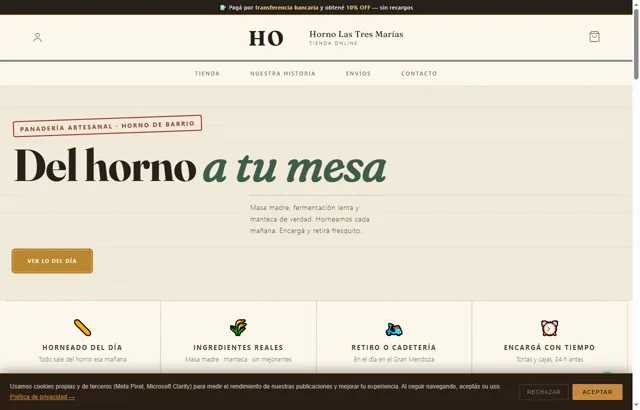Viewport: 640px width, 410px height.
Task: Click the Masa madre description paragraph
Action: [310, 219]
